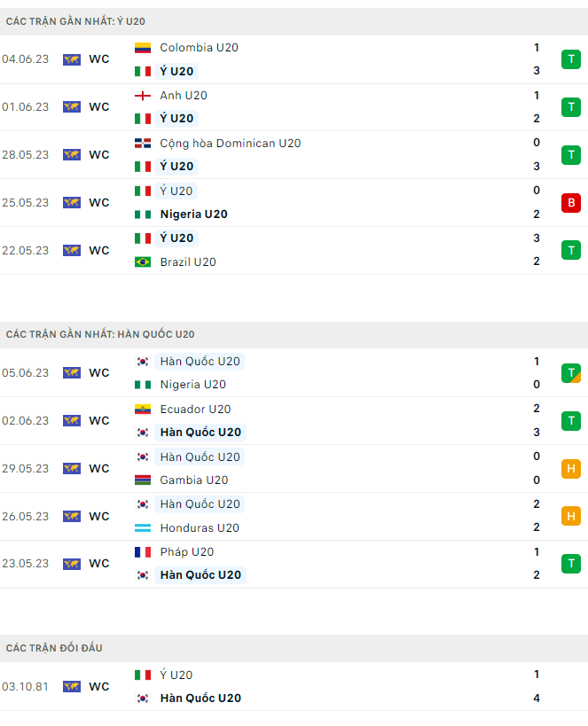Click the France flag beside Pháp U20

(x=142, y=552)
